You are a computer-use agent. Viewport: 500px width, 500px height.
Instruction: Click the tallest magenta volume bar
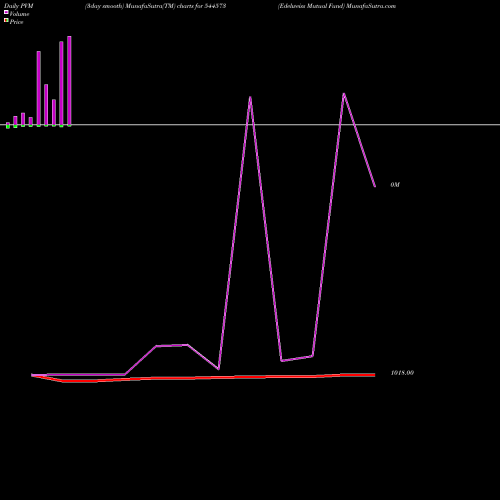point(69,81)
